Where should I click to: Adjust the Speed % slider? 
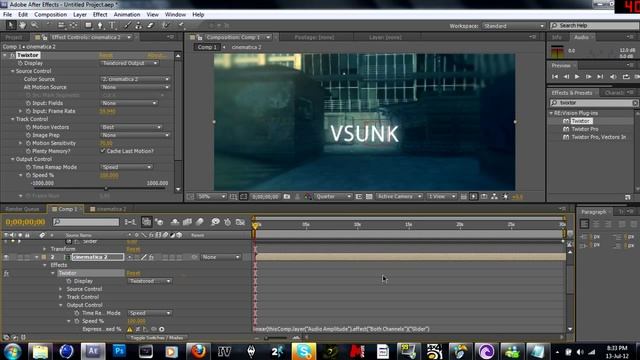tap(106, 189)
